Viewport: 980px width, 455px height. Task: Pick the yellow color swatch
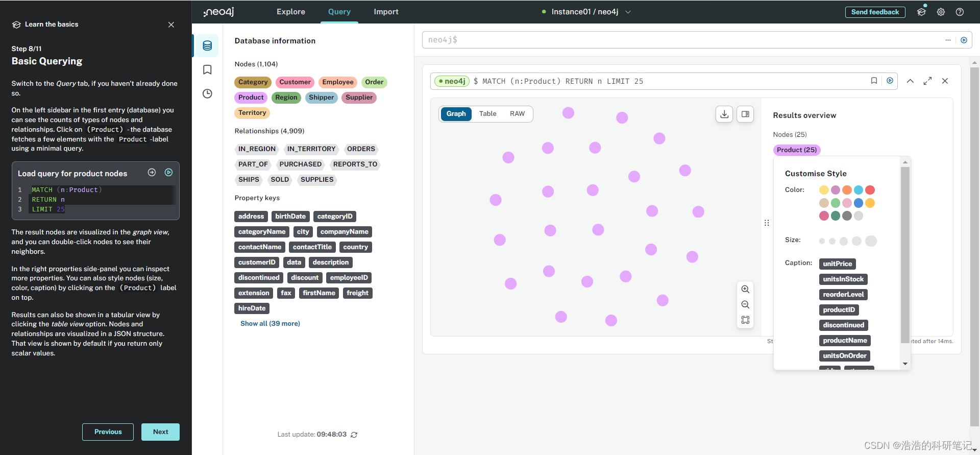[824, 190]
